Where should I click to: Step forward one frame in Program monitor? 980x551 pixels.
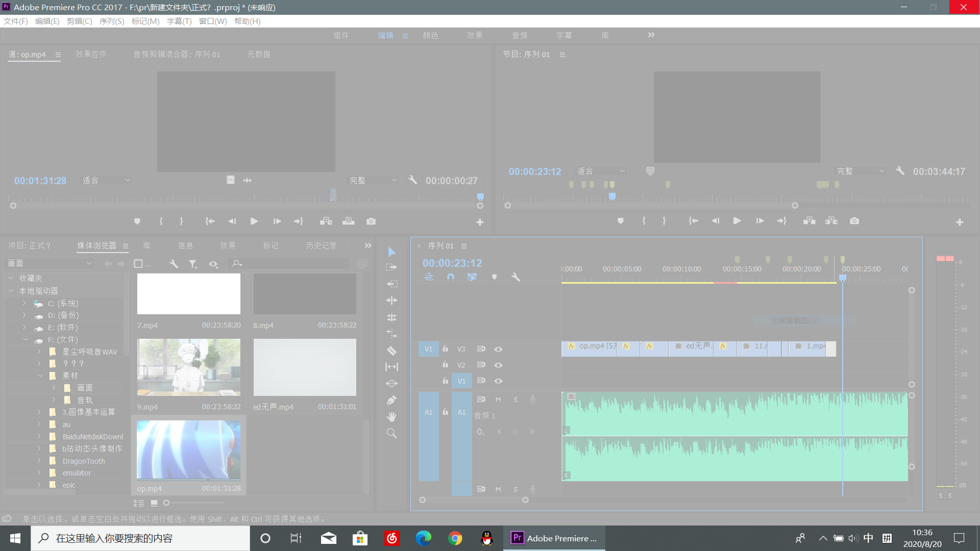point(760,221)
